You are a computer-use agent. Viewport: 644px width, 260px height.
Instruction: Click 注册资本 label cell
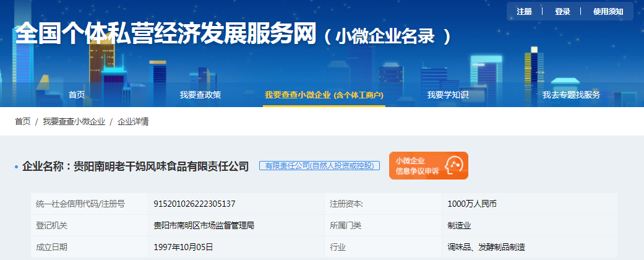[x=383, y=204]
